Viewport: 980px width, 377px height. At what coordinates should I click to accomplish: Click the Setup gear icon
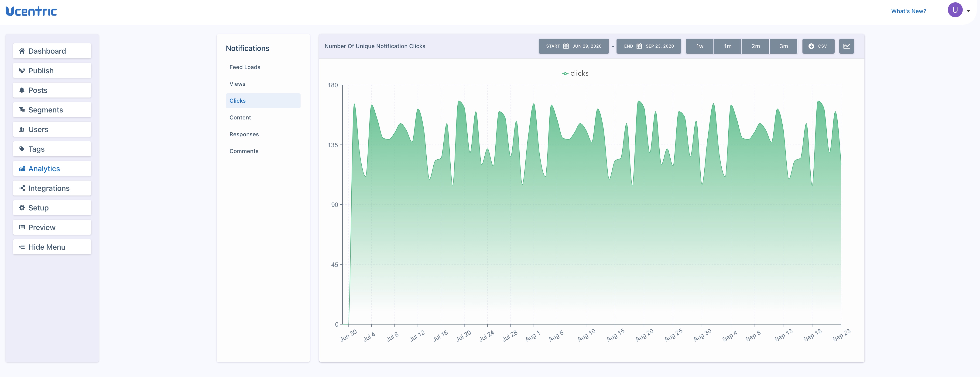click(22, 208)
